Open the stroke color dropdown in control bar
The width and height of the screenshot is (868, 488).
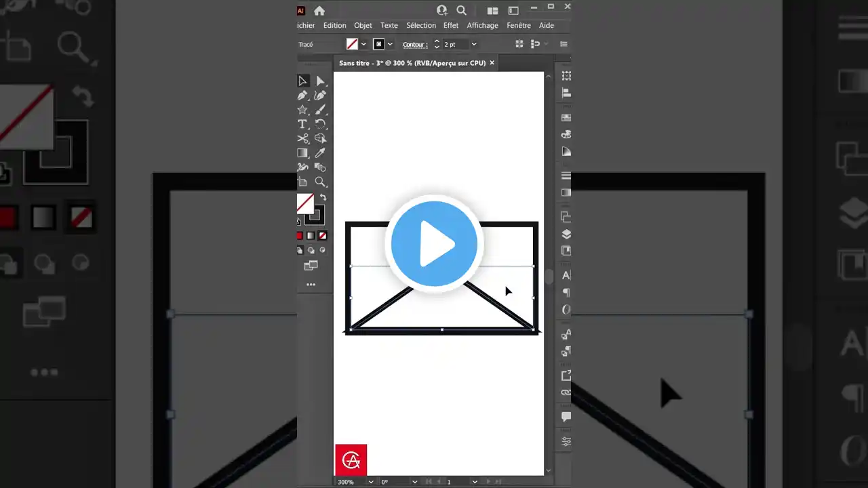click(x=390, y=44)
